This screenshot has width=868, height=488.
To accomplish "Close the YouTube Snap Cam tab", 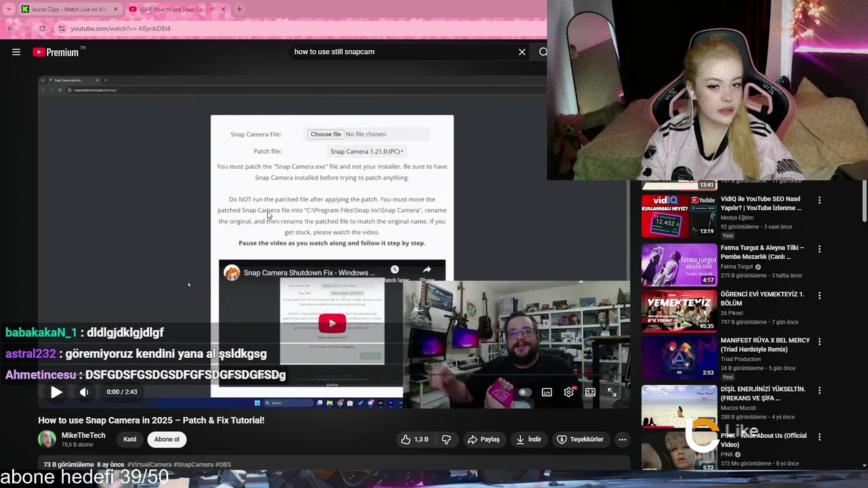I will coord(224,9).
